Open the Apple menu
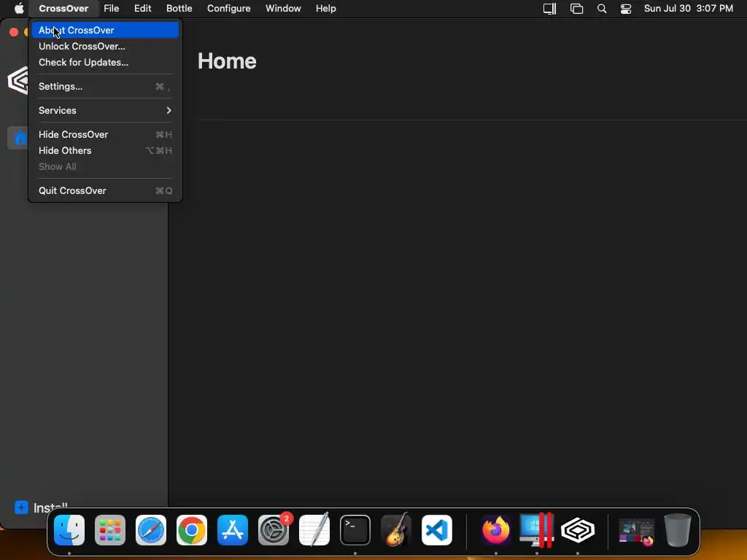Image resolution: width=747 pixels, height=560 pixels. (19, 9)
